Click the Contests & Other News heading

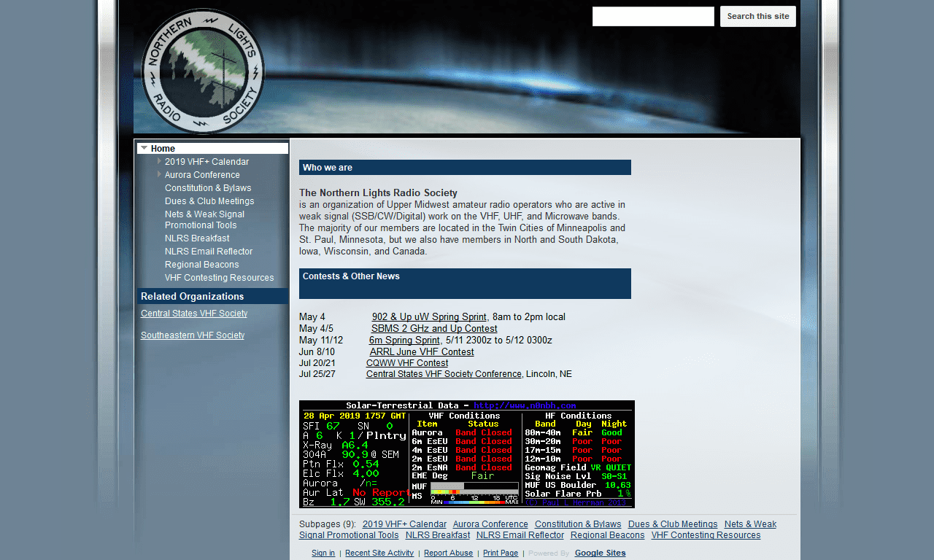point(351,276)
